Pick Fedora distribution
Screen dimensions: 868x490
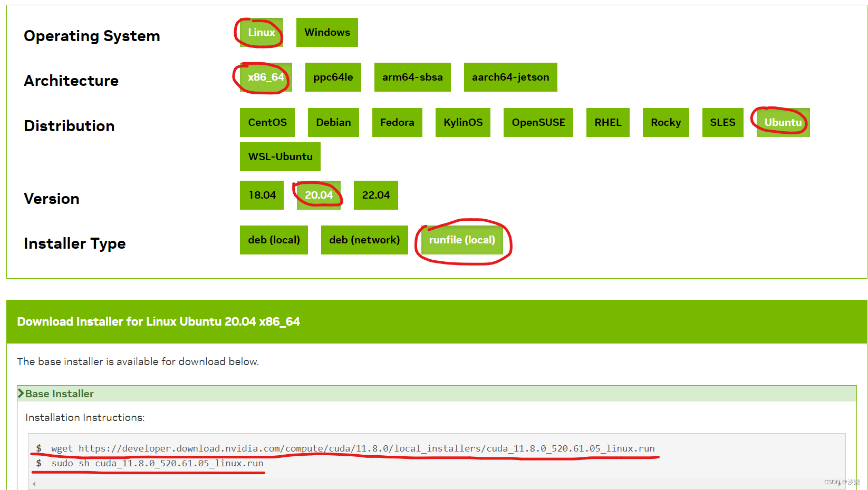coord(397,122)
